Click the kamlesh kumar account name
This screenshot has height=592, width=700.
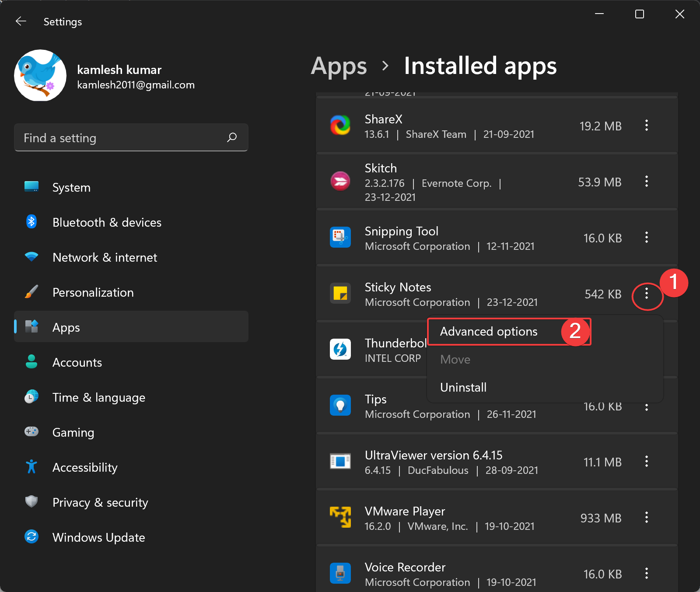pyautogui.click(x=119, y=70)
